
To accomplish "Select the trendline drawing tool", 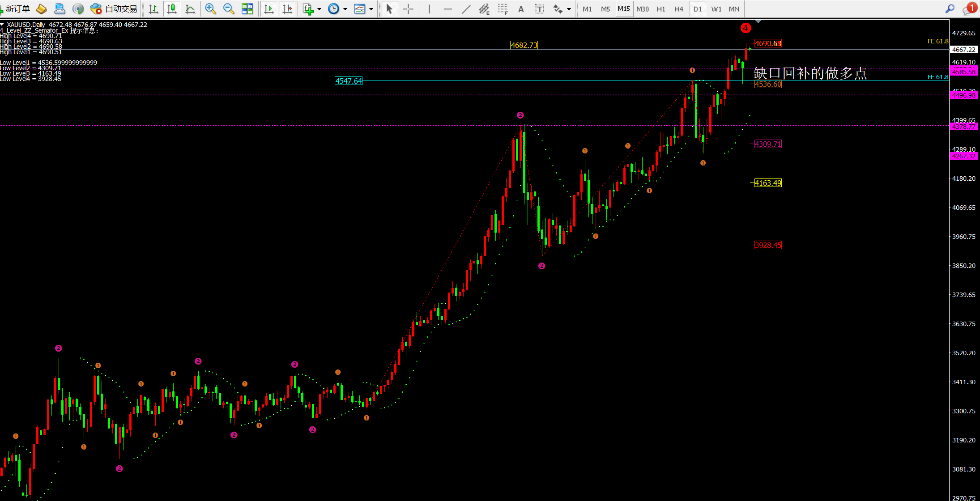I will (466, 9).
